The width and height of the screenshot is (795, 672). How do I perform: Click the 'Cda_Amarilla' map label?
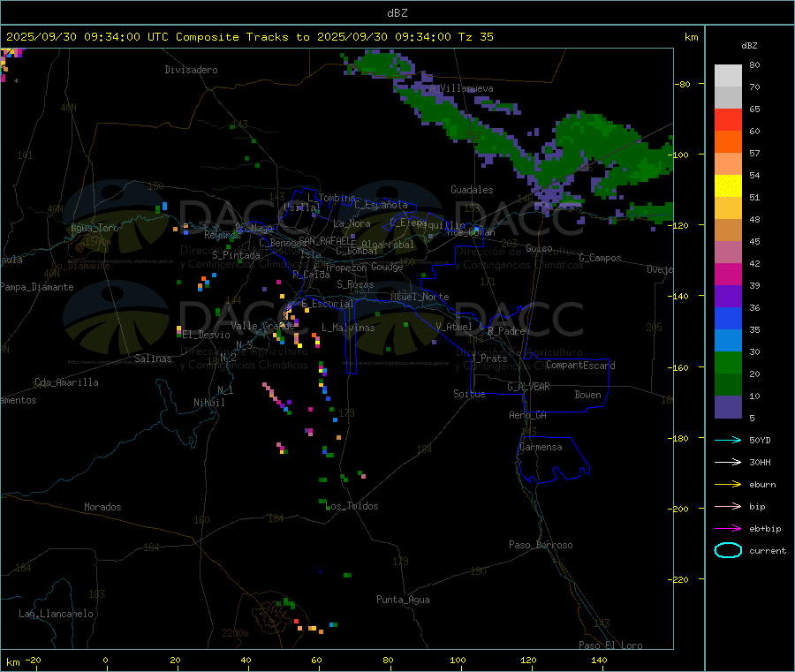coord(66,382)
